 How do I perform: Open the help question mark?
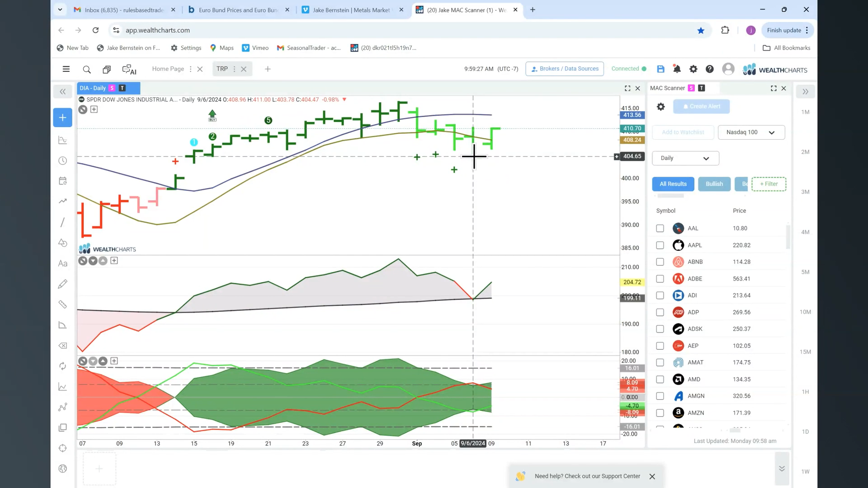tap(710, 69)
